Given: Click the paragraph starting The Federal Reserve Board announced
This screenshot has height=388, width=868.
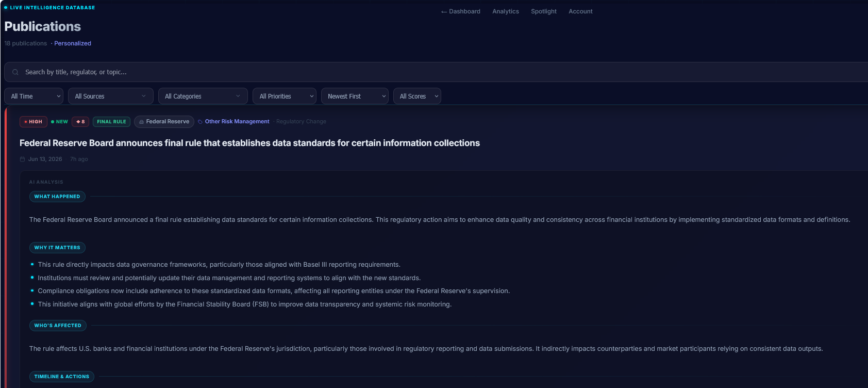Looking at the screenshot, I should pyautogui.click(x=440, y=220).
